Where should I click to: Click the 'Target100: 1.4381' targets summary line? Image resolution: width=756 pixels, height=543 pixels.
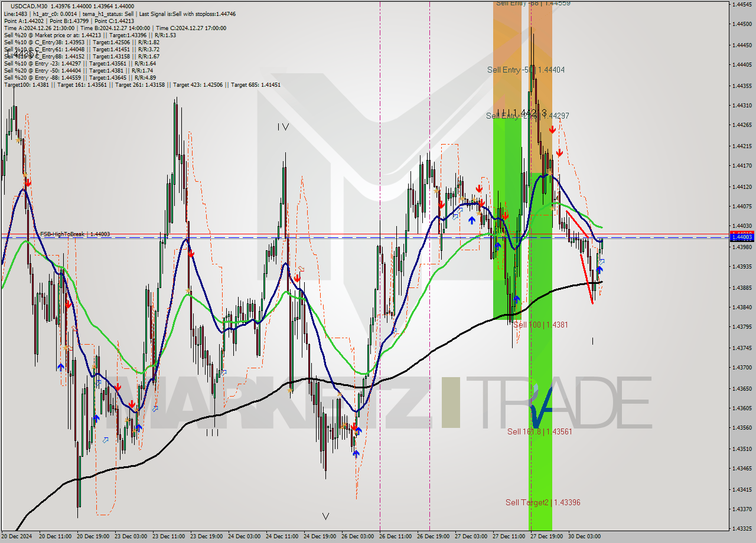[142, 84]
